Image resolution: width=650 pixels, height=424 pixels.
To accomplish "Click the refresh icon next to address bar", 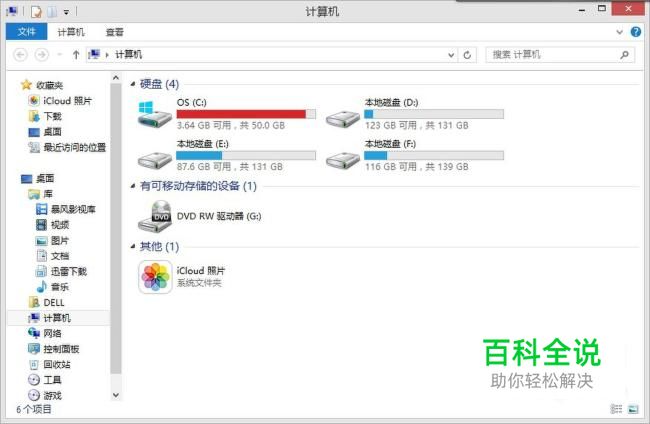I will [x=467, y=55].
